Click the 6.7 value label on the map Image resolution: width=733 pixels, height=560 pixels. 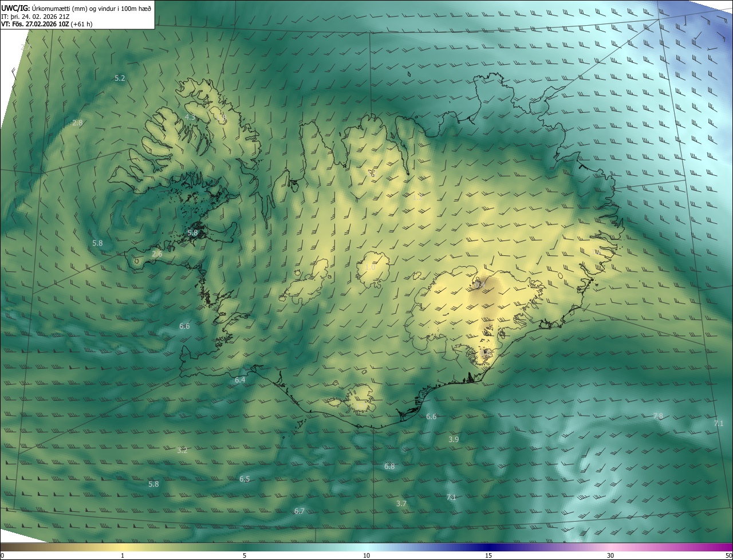click(299, 511)
